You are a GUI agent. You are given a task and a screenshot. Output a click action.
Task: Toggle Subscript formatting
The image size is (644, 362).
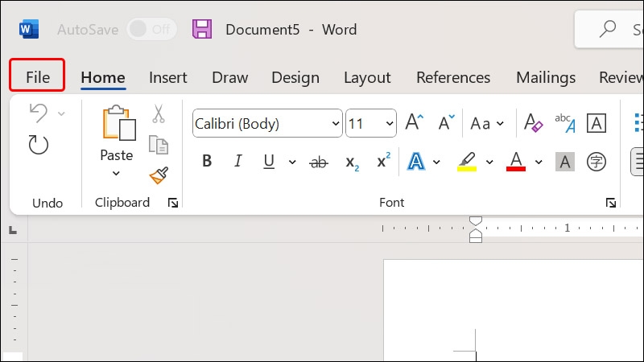click(x=352, y=162)
